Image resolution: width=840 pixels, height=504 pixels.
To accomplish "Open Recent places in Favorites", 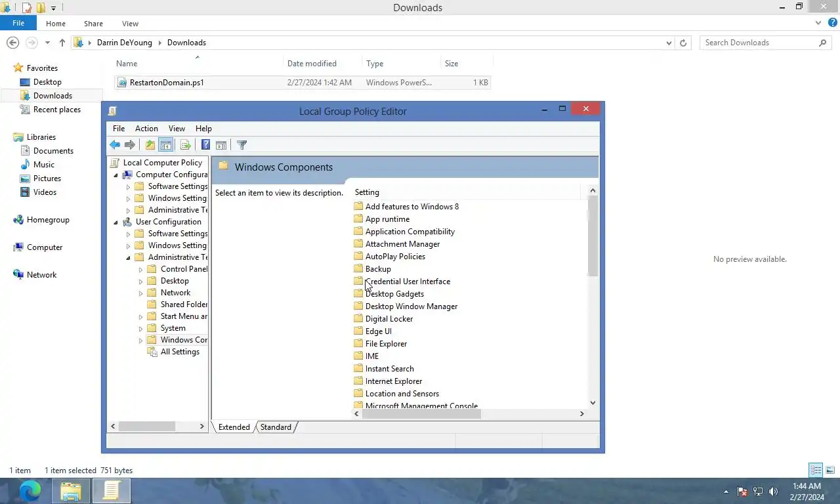I will (x=57, y=110).
